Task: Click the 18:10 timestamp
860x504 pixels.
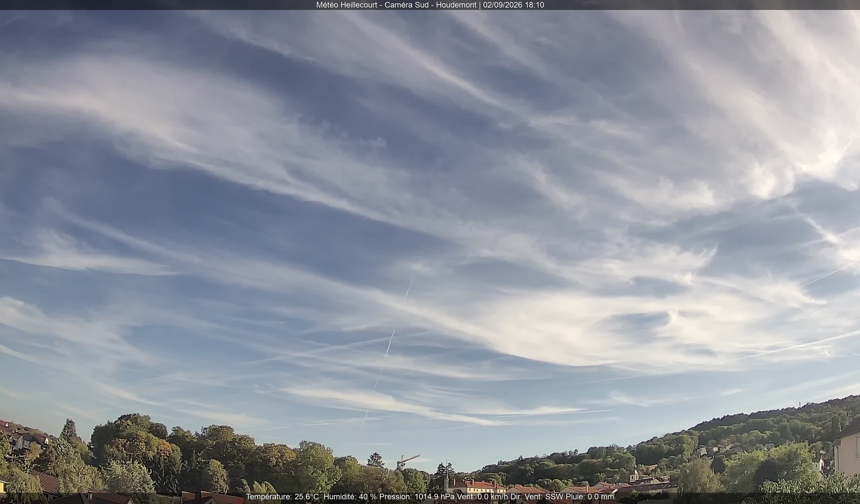Action: pos(533,5)
